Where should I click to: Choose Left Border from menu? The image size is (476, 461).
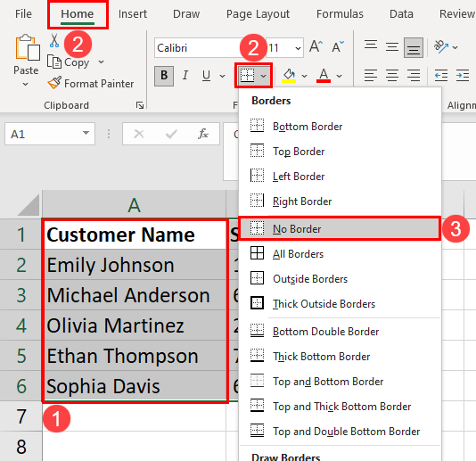[340, 177]
